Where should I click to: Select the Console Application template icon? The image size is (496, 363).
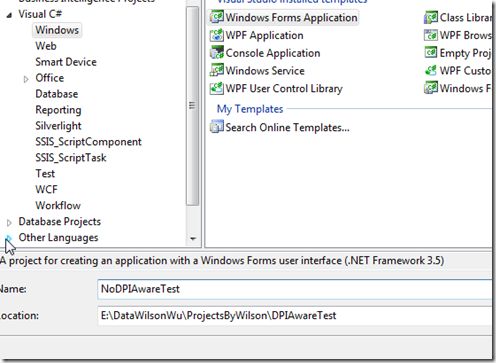tap(217, 53)
